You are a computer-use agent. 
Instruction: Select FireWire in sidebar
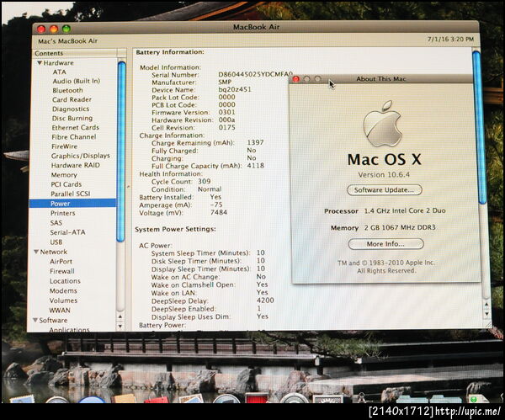tap(65, 146)
